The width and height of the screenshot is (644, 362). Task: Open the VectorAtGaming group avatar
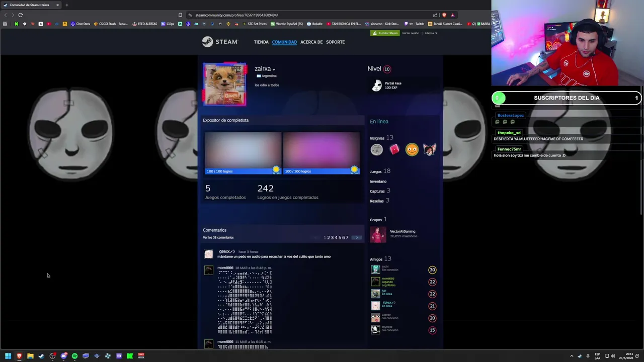tap(378, 234)
